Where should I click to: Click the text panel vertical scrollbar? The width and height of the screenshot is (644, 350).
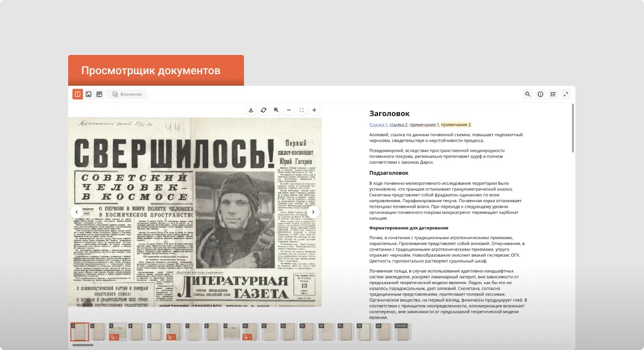click(x=573, y=128)
